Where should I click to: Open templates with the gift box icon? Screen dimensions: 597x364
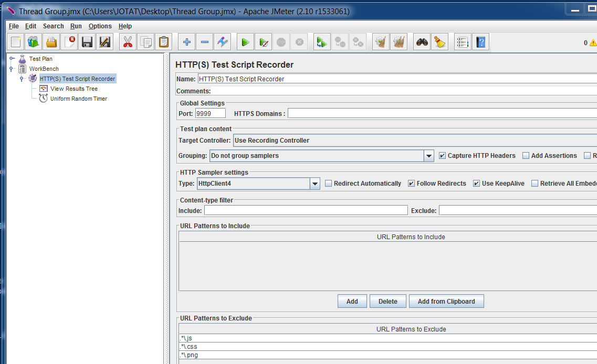(32, 41)
